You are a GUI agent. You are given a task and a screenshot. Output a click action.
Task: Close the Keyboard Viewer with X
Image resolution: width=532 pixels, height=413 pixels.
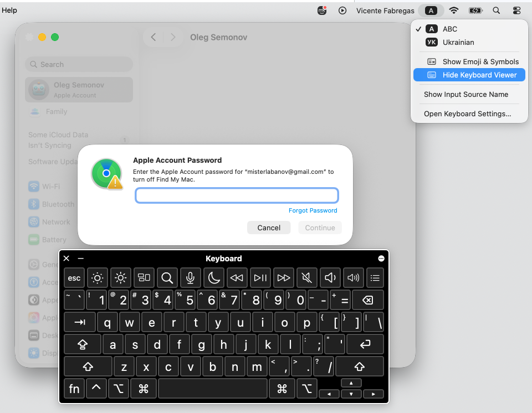point(66,259)
